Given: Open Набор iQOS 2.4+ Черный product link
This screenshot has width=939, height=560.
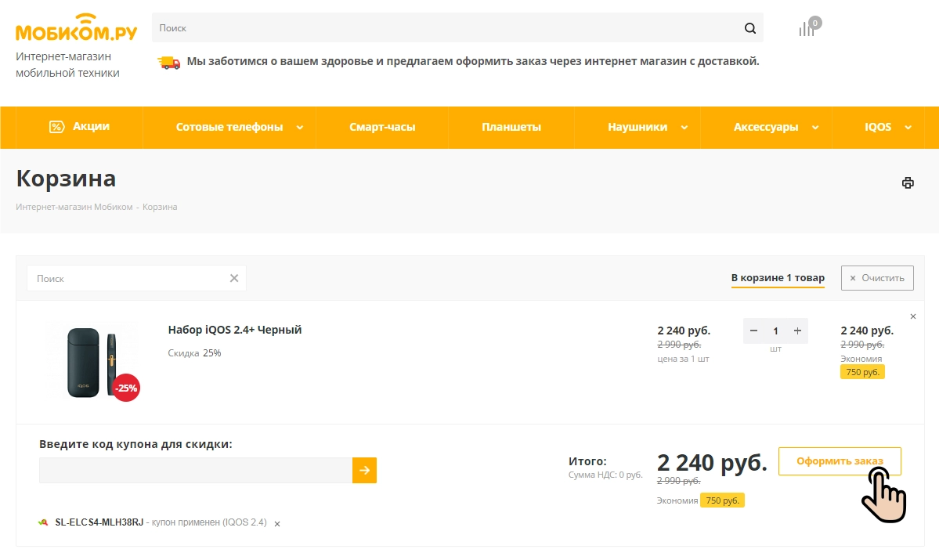Looking at the screenshot, I should point(235,330).
